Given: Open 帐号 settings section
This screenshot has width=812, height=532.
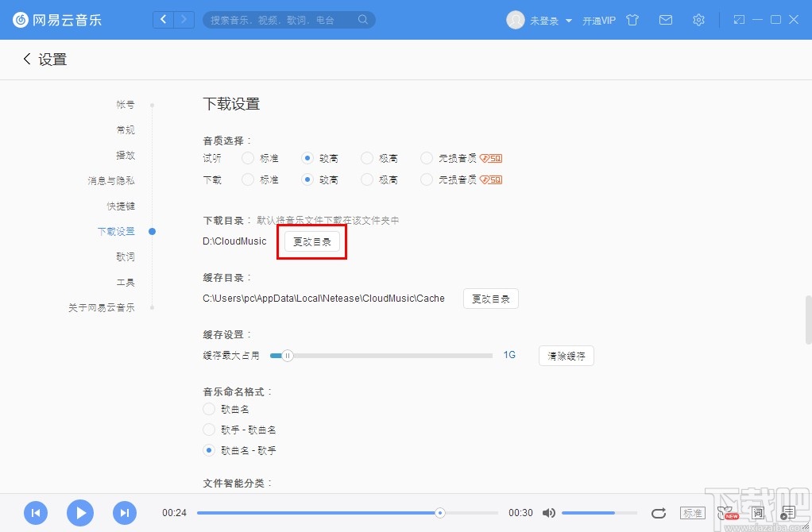Looking at the screenshot, I should point(126,105).
